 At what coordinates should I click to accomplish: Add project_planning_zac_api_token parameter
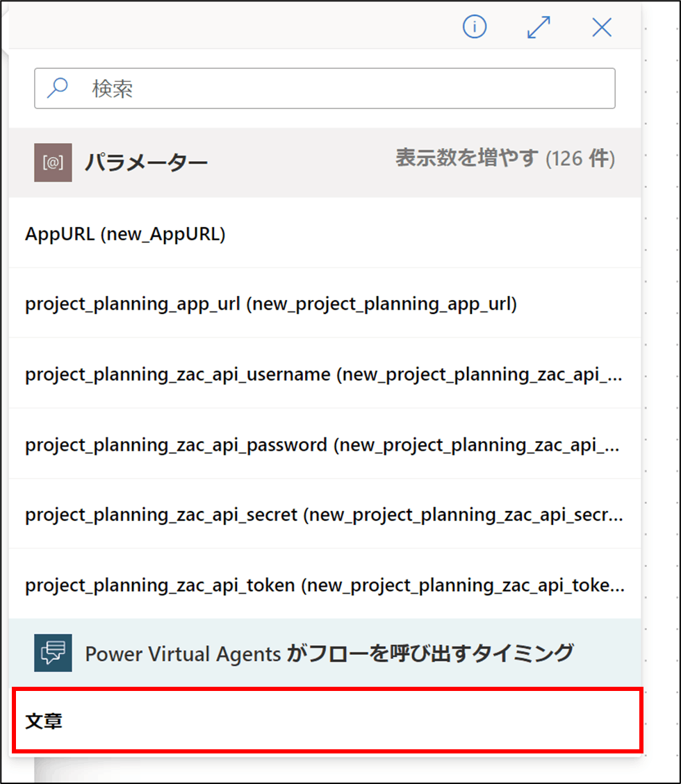coord(325,585)
